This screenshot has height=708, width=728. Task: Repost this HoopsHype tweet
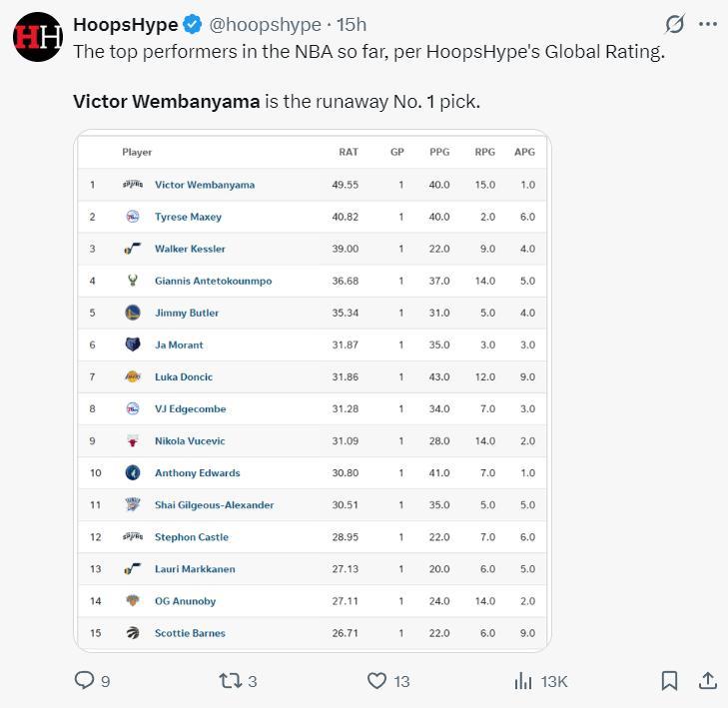[231, 680]
